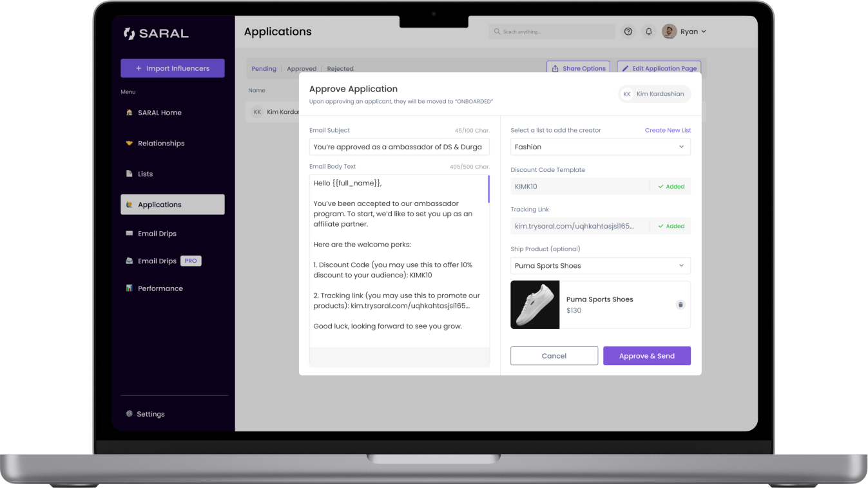Click the first Email Drips envelope icon
Screen dimensions: 868x488
click(x=130, y=234)
